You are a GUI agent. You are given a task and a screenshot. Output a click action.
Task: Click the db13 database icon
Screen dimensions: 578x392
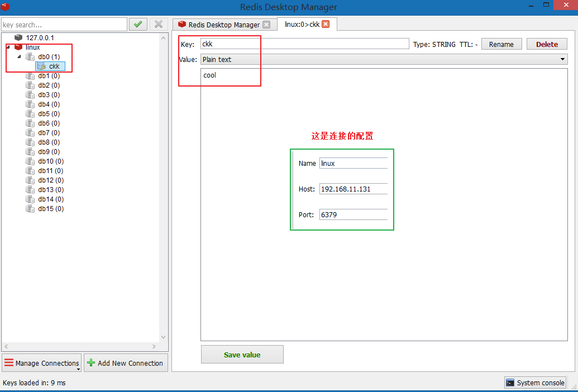coord(30,190)
